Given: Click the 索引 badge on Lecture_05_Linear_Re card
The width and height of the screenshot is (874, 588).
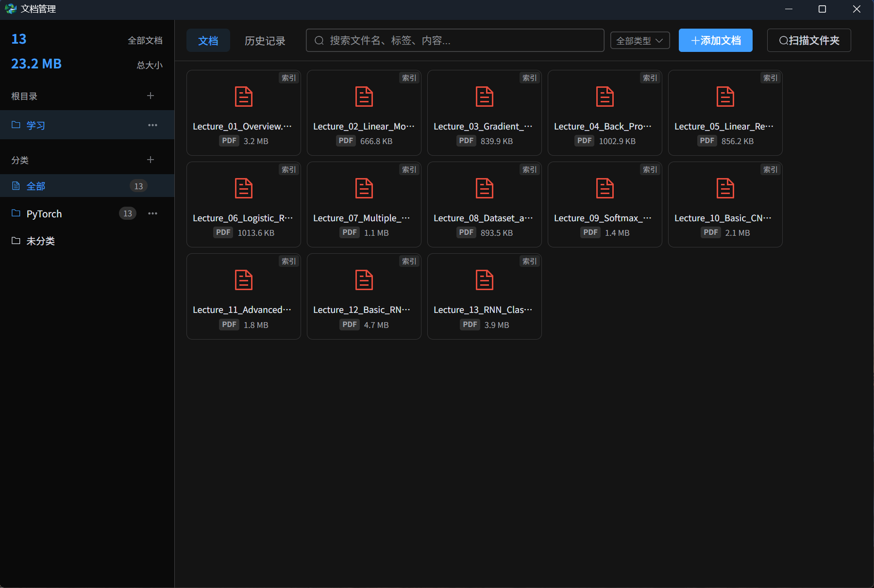Looking at the screenshot, I should [x=771, y=78].
